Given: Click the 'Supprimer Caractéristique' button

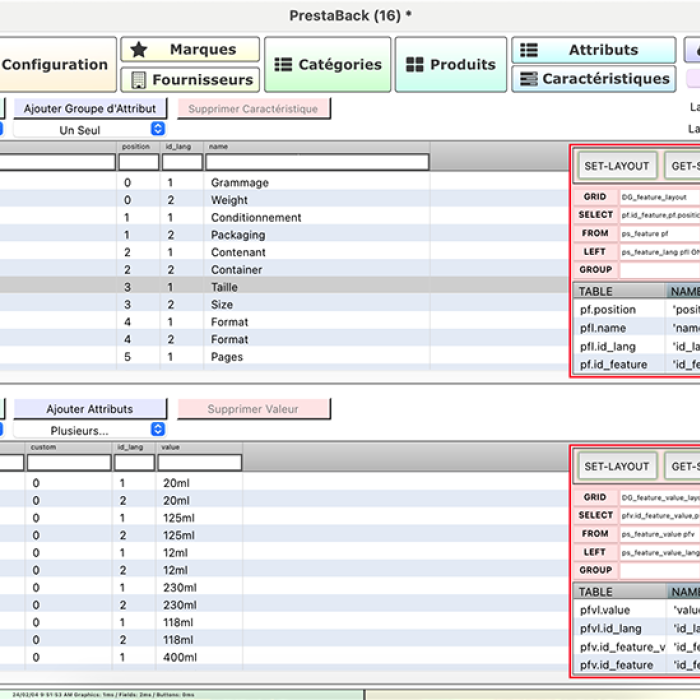Looking at the screenshot, I should click(253, 109).
